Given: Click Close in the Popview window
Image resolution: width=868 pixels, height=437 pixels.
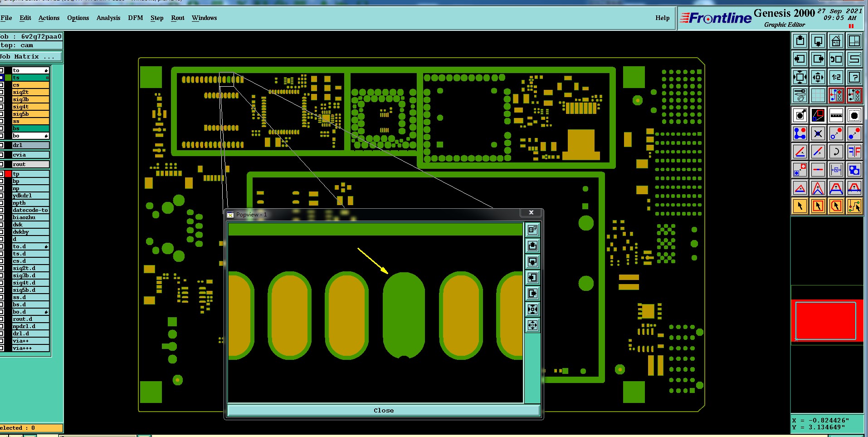Looking at the screenshot, I should 384,410.
